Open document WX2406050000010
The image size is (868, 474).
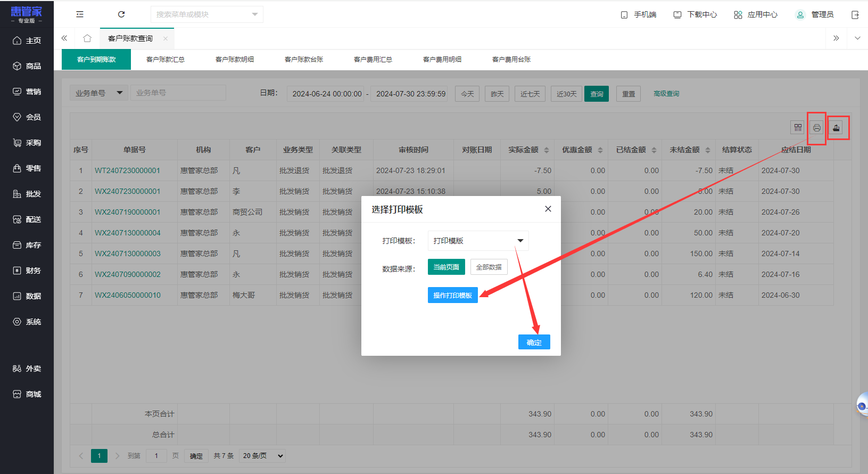click(127, 295)
